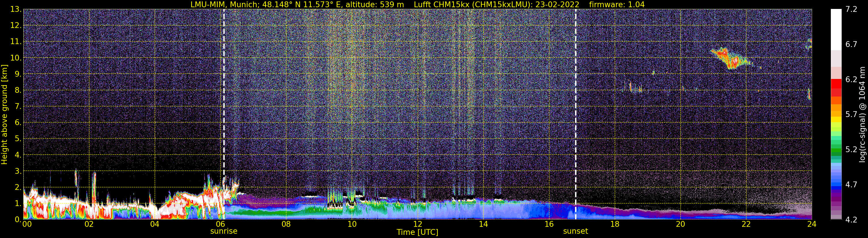The width and height of the screenshot is (868, 238).
Task: Click the colorbar tick label 6.7
Action: click(x=851, y=44)
